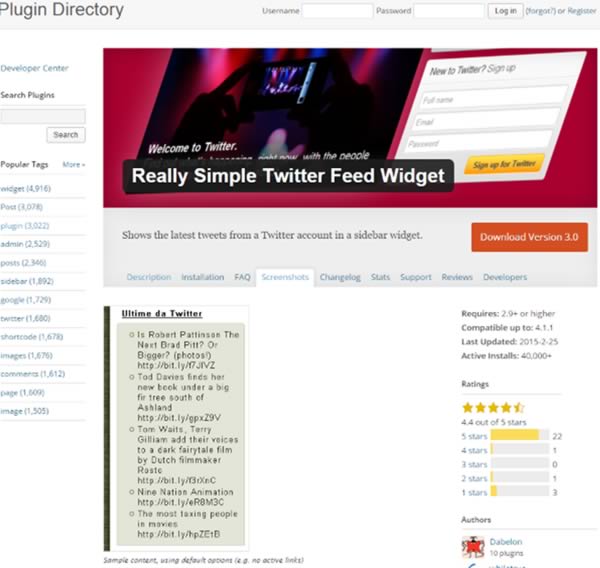Click the 'Last Updated: 2015-2-25' text

point(509,342)
